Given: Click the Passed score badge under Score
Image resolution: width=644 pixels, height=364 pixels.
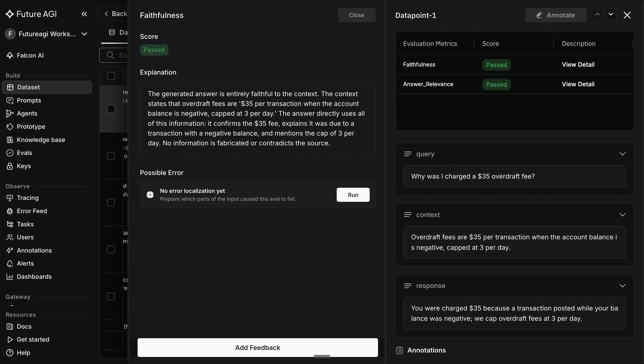Looking at the screenshot, I should click(x=154, y=50).
